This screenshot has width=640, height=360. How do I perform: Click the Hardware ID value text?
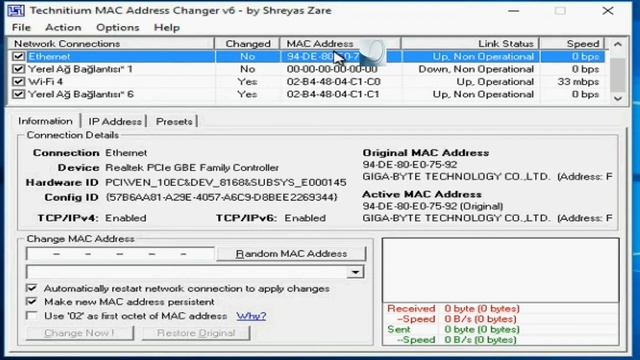226,182
